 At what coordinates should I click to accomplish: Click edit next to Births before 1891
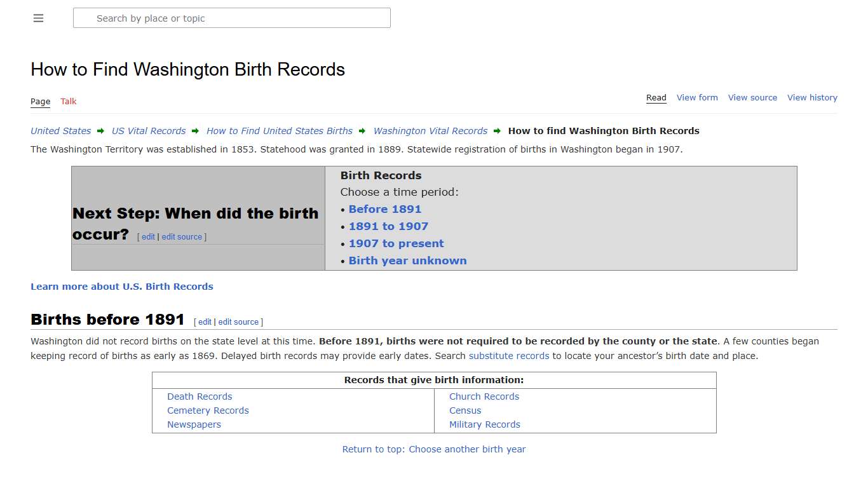tap(205, 322)
